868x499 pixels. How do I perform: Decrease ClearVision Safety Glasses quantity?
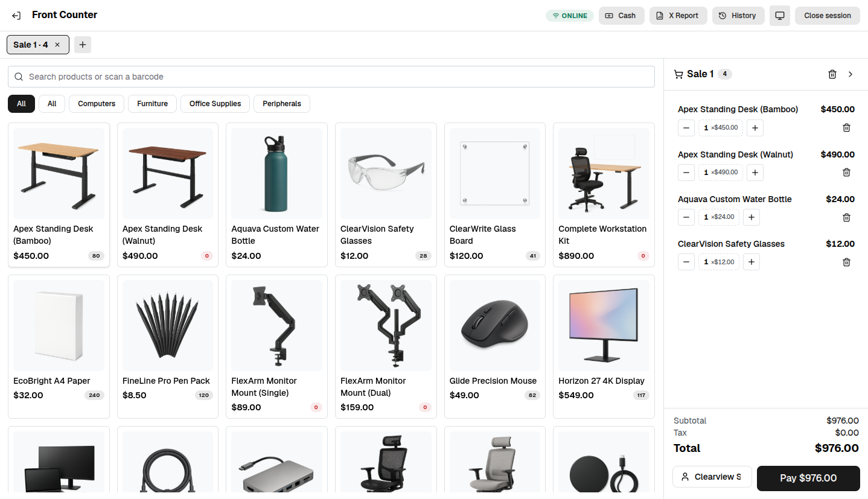click(686, 262)
